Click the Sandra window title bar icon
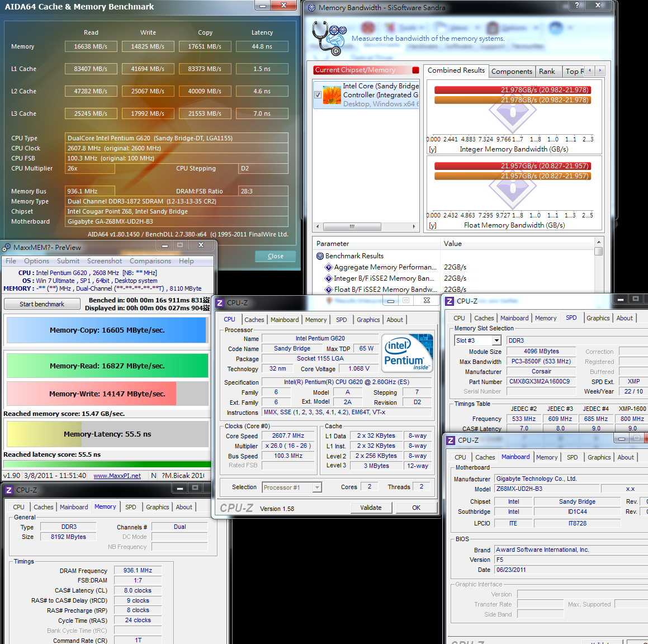 pos(311,7)
